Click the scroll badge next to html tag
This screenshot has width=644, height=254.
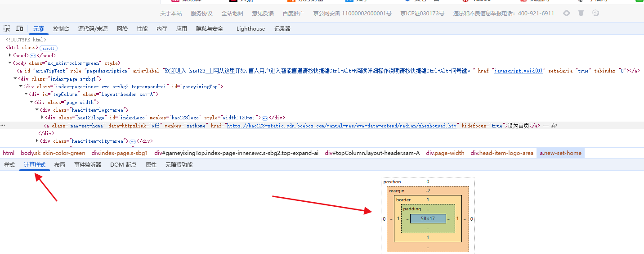(49, 48)
